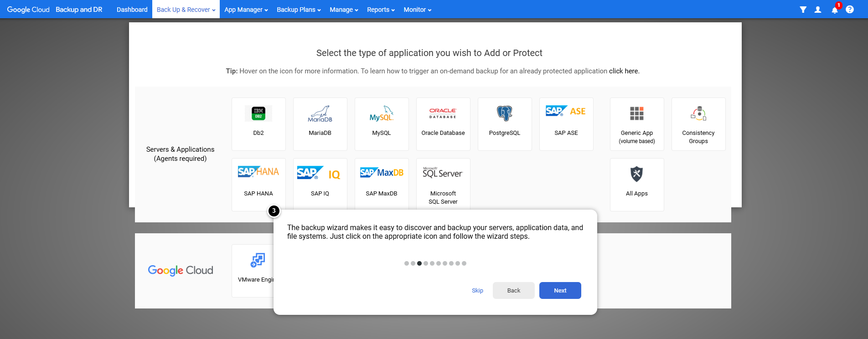This screenshot has height=339, width=868.
Task: Click the Google Cloud logo in header
Action: [x=28, y=10]
